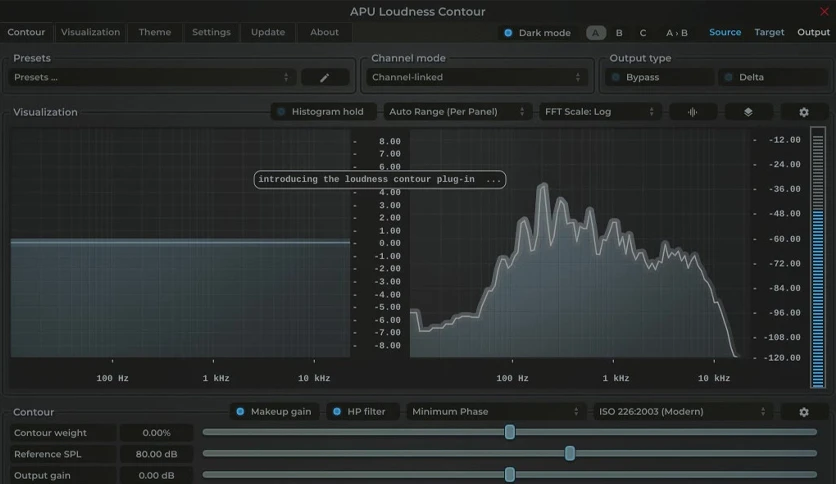Viewport: 836px width, 484px height.
Task: Click the A › B copy button
Action: click(677, 33)
